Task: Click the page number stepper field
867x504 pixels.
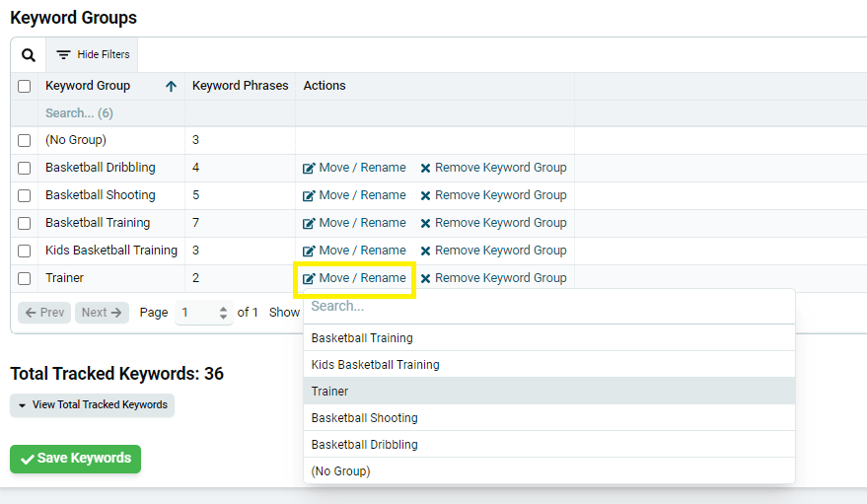Action: 203,313
